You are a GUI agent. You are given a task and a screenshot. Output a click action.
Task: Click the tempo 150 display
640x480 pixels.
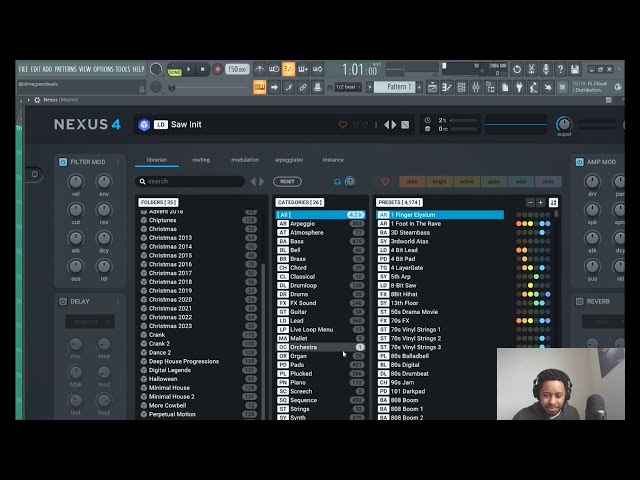click(237, 69)
